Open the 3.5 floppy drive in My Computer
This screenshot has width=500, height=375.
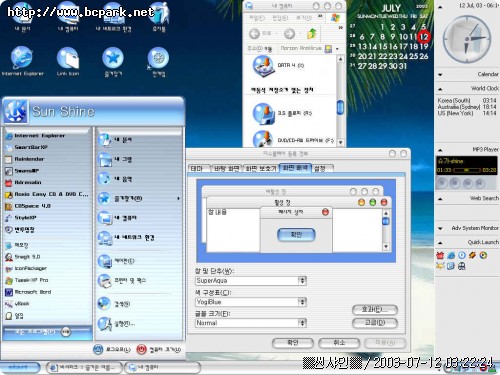pos(282,113)
